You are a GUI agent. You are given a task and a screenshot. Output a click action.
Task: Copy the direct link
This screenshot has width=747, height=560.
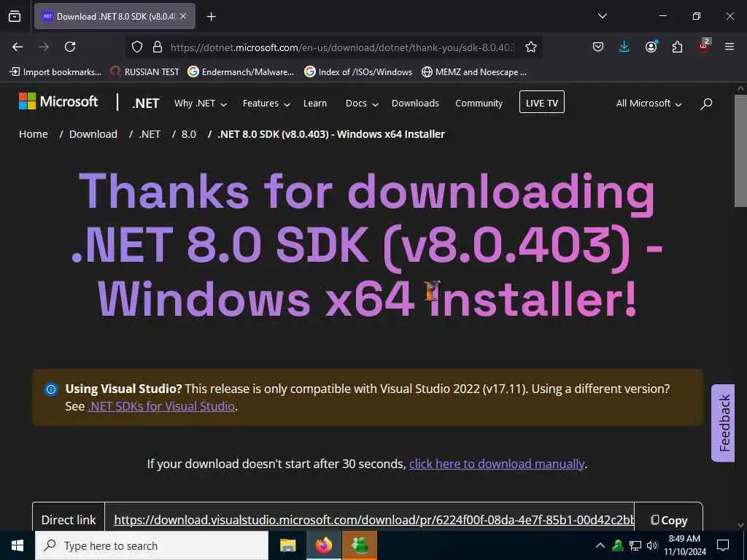click(669, 520)
